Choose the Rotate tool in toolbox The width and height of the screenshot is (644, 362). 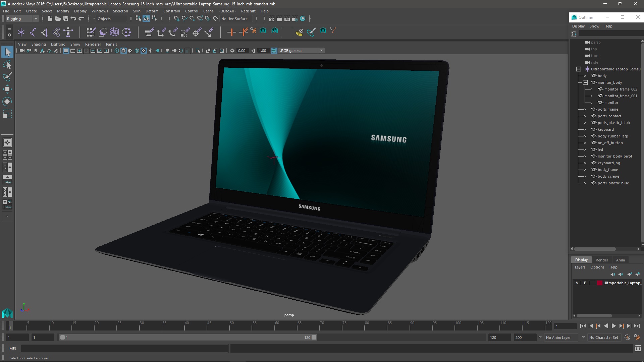(7, 102)
